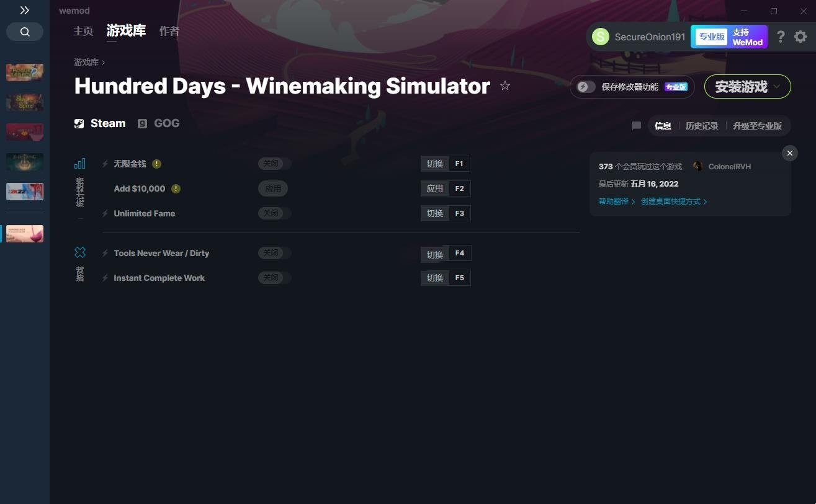The image size is (816, 504).
Task: Click the stats bar chart category icon
Action: [x=80, y=164]
